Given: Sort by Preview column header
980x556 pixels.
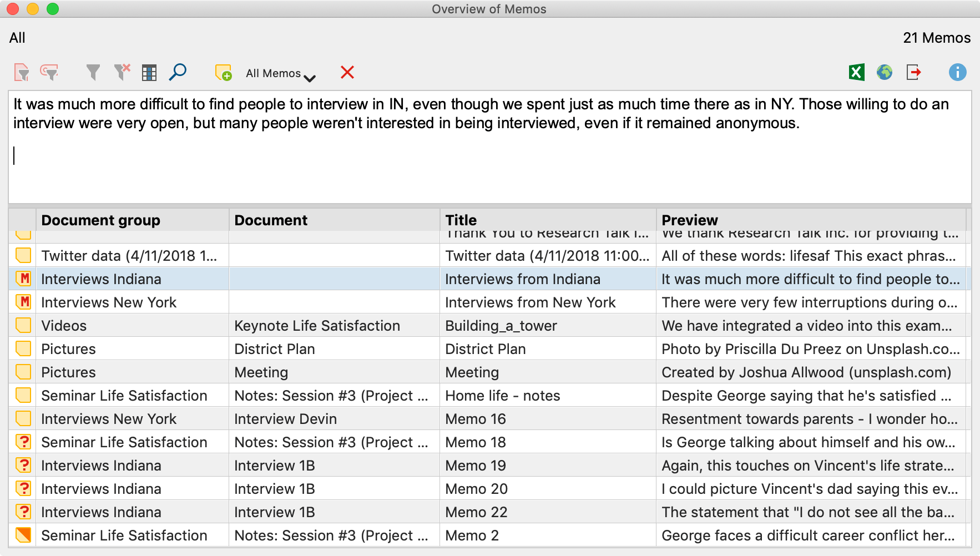Looking at the screenshot, I should [x=811, y=220].
